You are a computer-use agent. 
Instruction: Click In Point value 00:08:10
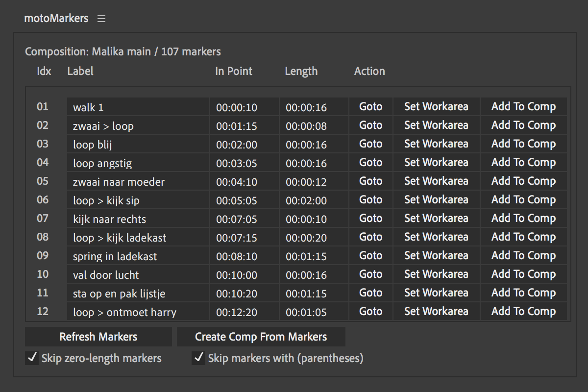click(245, 256)
